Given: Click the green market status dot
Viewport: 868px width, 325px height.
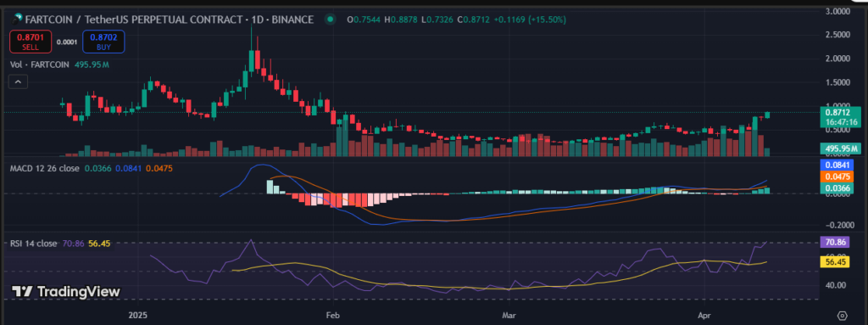Looking at the screenshot, I should point(330,20).
